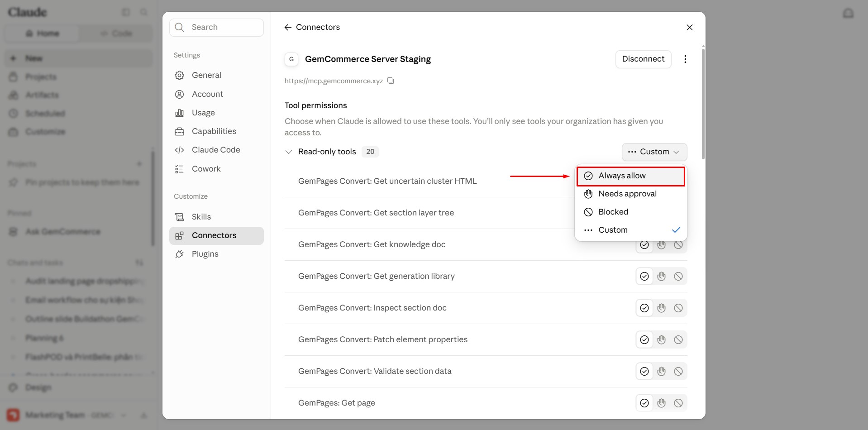
Task: Click the notifications icon in the background window
Action: 848,13
